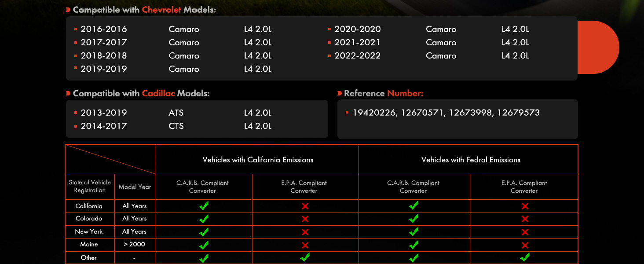The image size is (644, 264).
Task: Click "L4 2.0L" in the ATS row
Action: [258, 113]
